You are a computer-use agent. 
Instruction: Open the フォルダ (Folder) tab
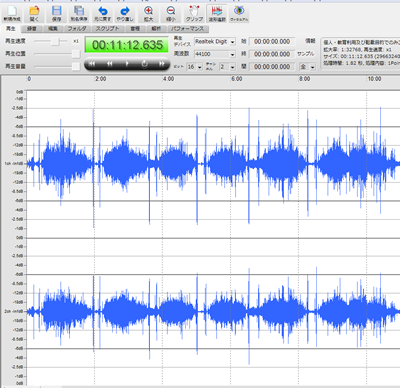[77, 29]
